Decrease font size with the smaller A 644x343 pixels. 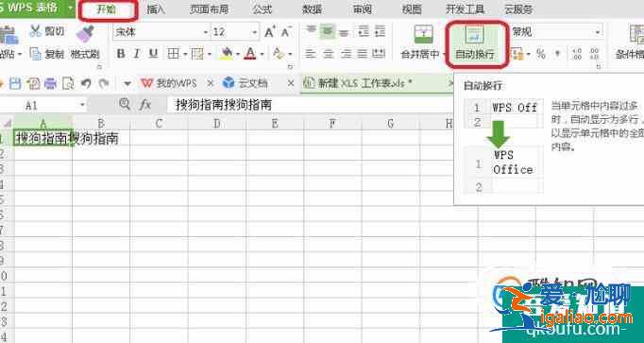286,31
